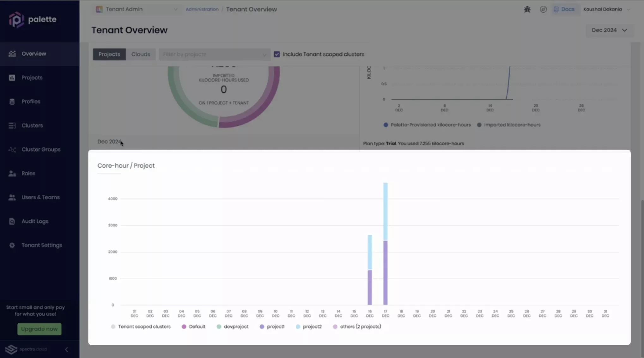Open the Filter by projects dropdown
Screen dimensions: 644x358
click(214, 54)
